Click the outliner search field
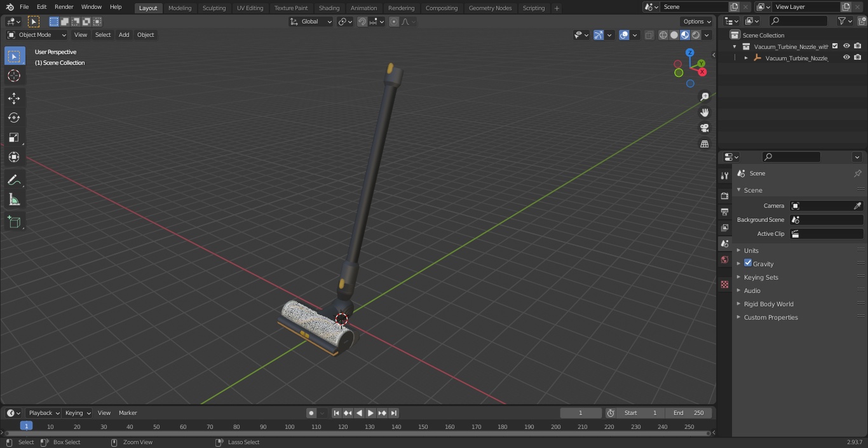 [x=797, y=21]
